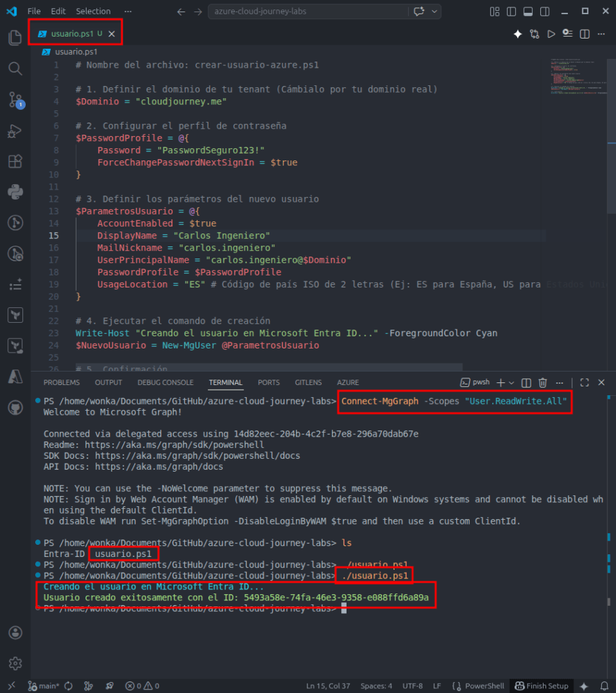Toggle the primary side bar layout button
Viewport: 616px width, 693px height.
click(511, 12)
